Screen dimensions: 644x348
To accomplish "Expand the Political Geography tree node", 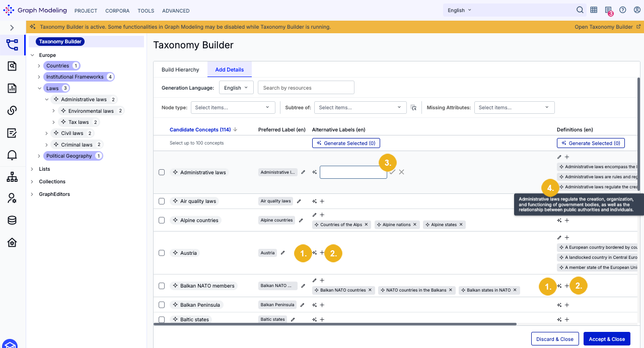I will pos(39,156).
